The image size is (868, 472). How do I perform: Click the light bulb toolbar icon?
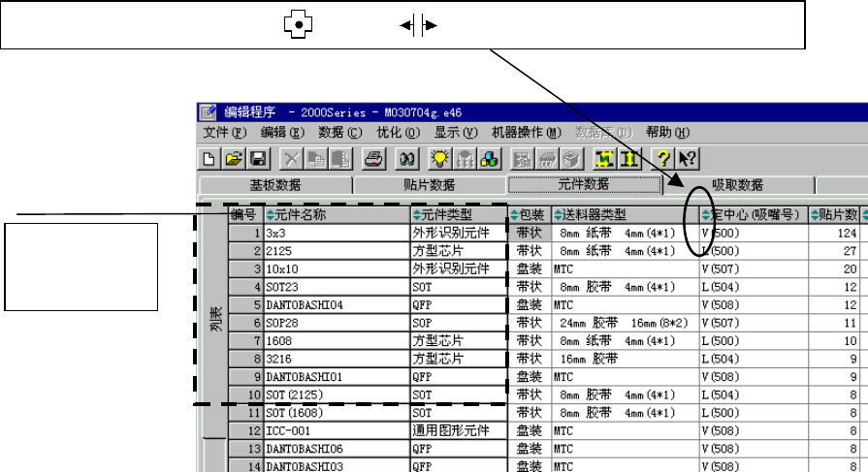441,159
